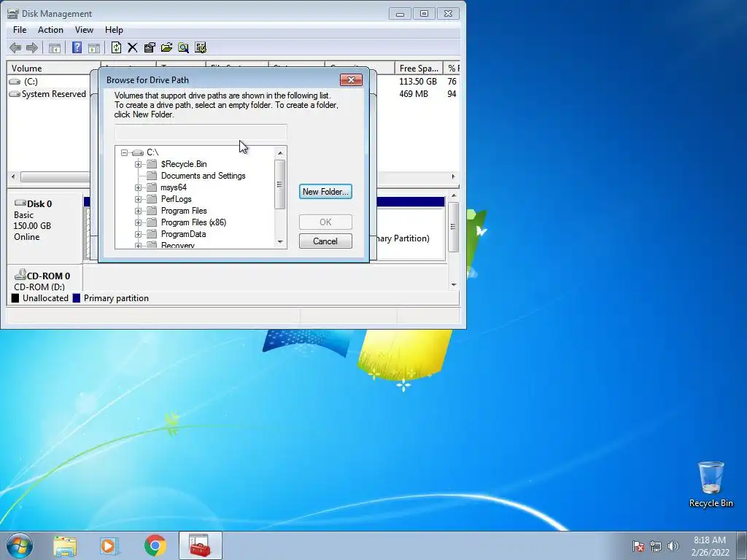The image size is (747, 560).
Task: Click the Explore magnifier toolbar icon
Action: [183, 47]
